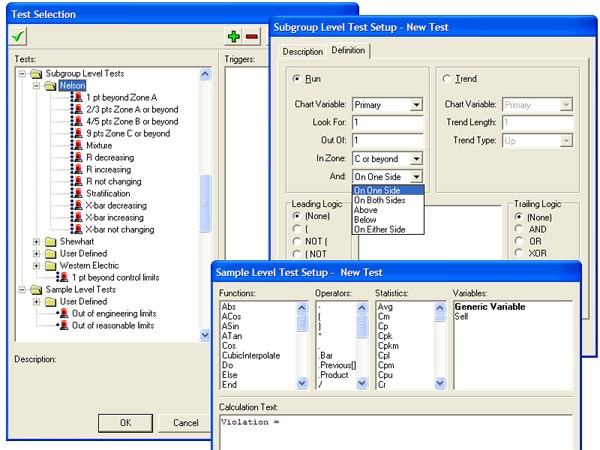This screenshot has height=450, width=600.
Task: Click the green plus add test icon
Action: click(233, 36)
